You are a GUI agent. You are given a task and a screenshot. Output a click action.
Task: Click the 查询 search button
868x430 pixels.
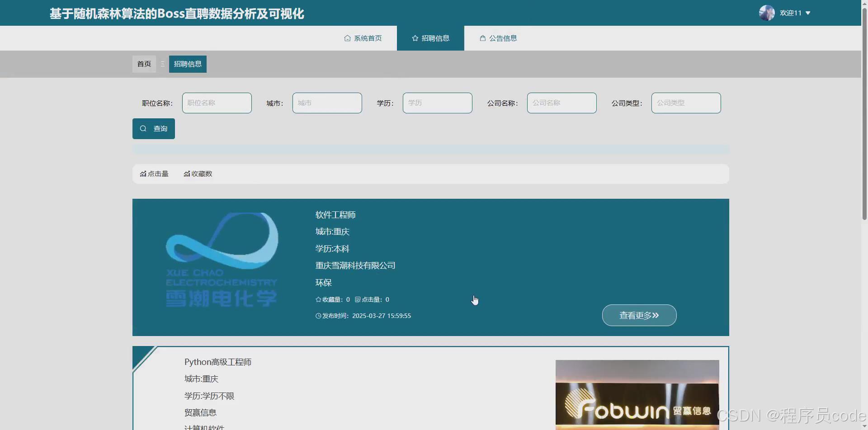153,128
